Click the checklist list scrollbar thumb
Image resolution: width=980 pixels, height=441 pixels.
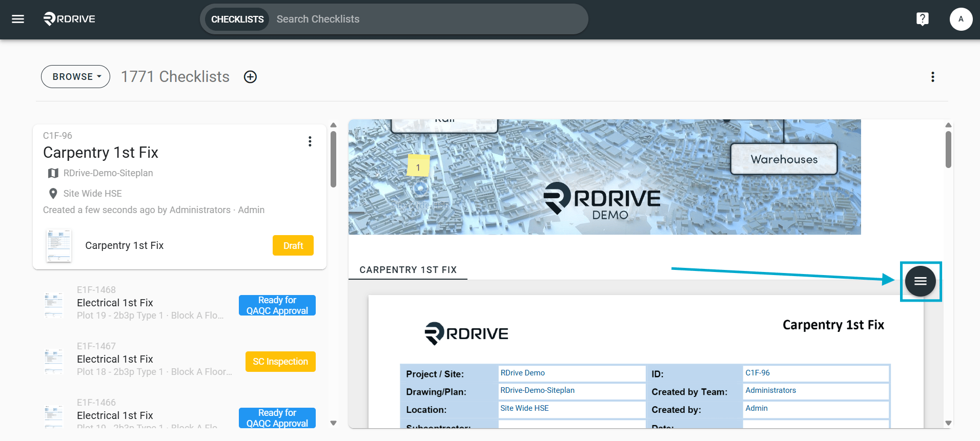(333, 159)
